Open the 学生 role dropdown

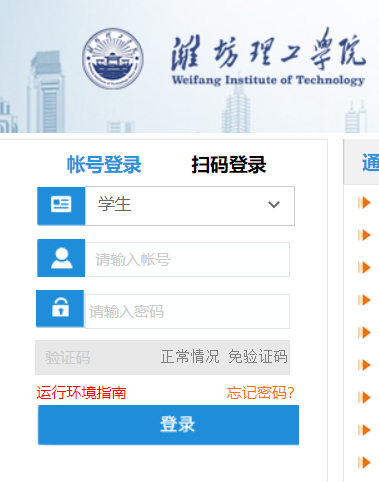point(190,206)
